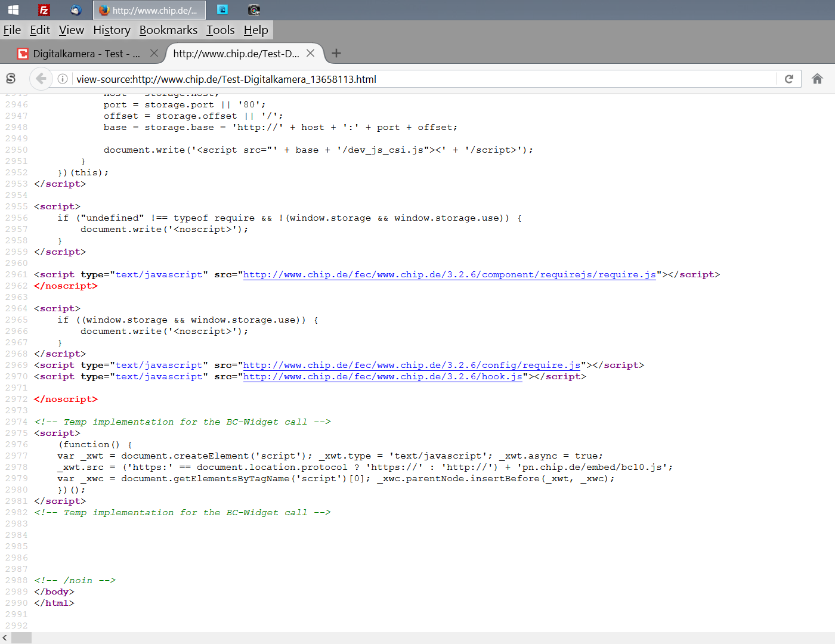Open the History menu
The width and height of the screenshot is (835, 644).
pos(112,30)
